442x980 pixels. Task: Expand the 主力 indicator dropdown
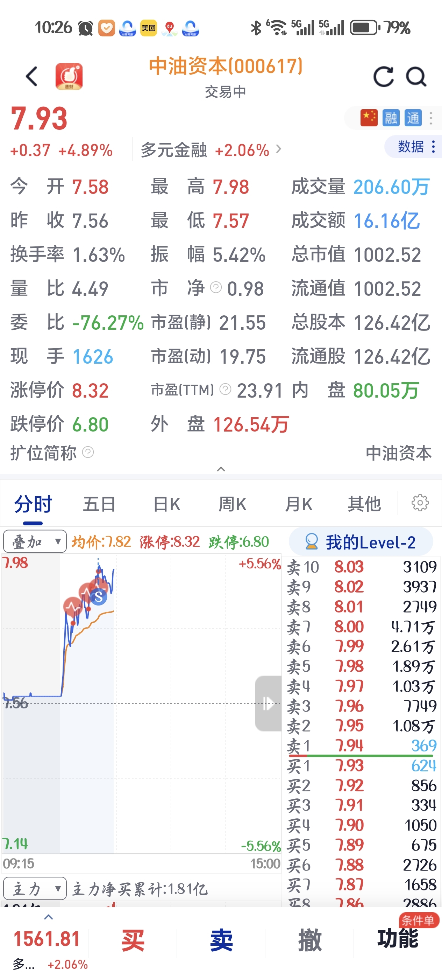(35, 888)
